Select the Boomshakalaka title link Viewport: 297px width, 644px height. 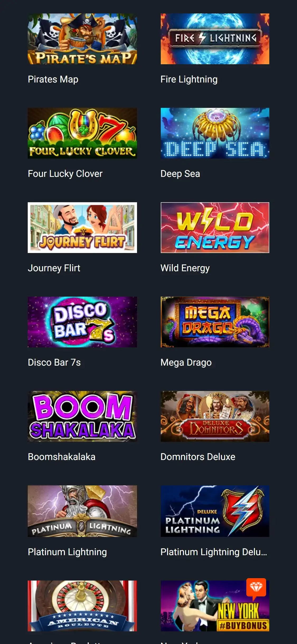(x=62, y=457)
